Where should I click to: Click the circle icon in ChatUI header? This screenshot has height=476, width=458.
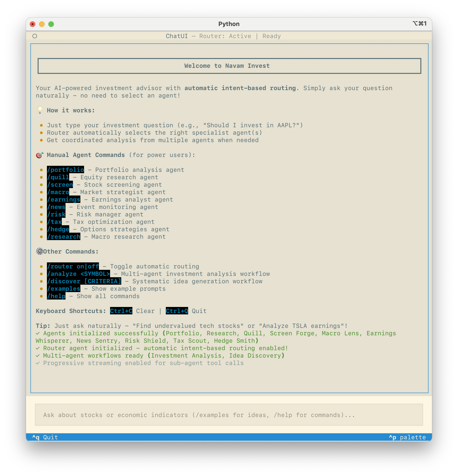[35, 36]
